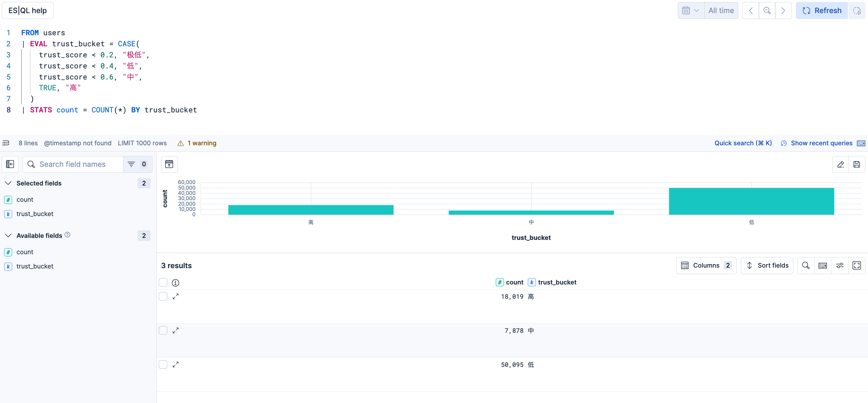
Task: Open display settings sliders icon in grid
Action: (x=840, y=265)
